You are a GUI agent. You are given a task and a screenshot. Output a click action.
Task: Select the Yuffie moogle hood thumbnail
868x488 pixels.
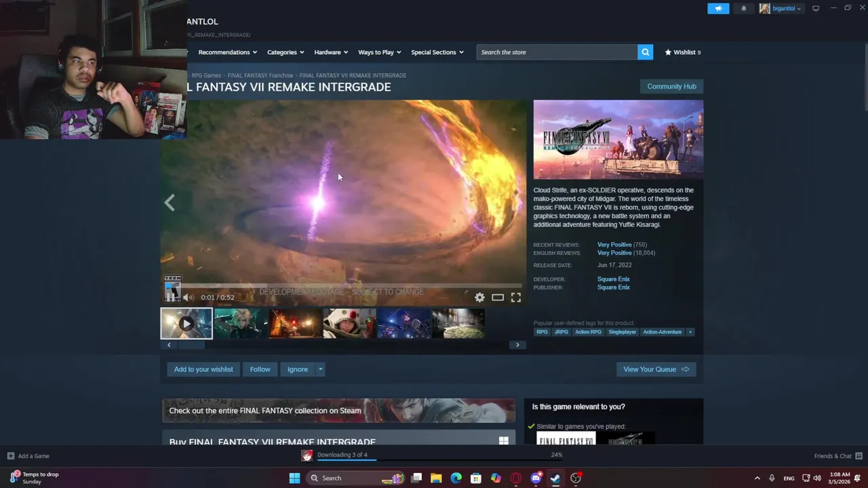pyautogui.click(x=349, y=323)
